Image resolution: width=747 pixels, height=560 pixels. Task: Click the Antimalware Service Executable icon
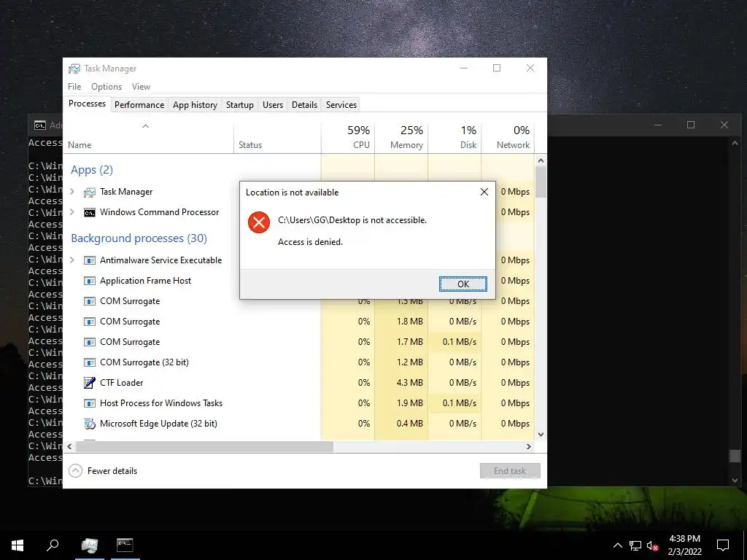(90, 260)
